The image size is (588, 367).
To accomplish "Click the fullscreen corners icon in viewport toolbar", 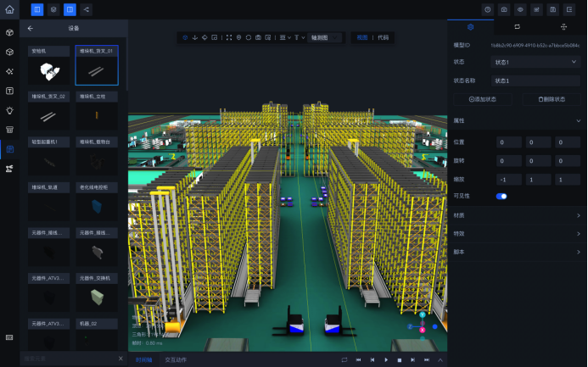I will [x=229, y=37].
